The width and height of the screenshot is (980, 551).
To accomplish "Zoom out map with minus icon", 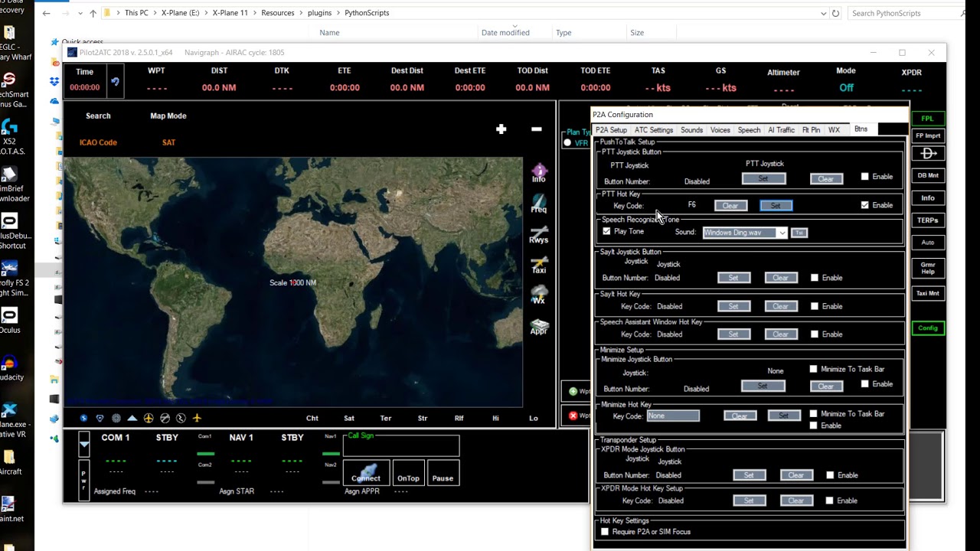I will (537, 129).
